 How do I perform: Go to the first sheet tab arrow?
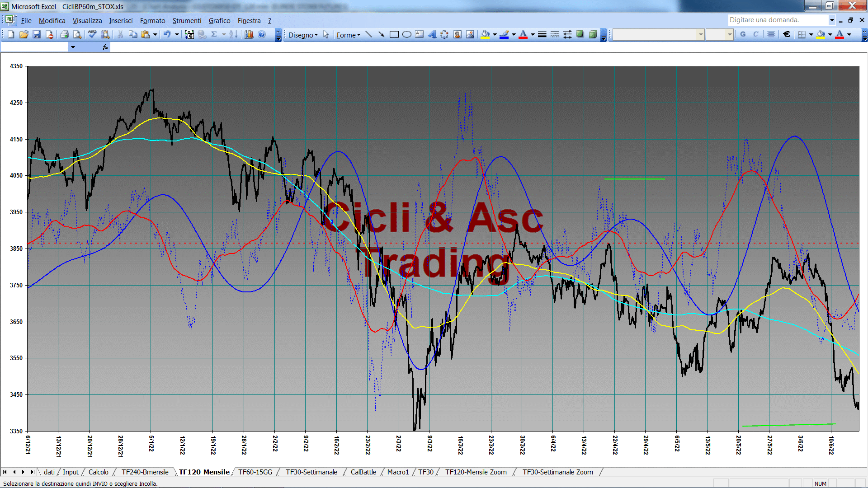[x=5, y=472]
